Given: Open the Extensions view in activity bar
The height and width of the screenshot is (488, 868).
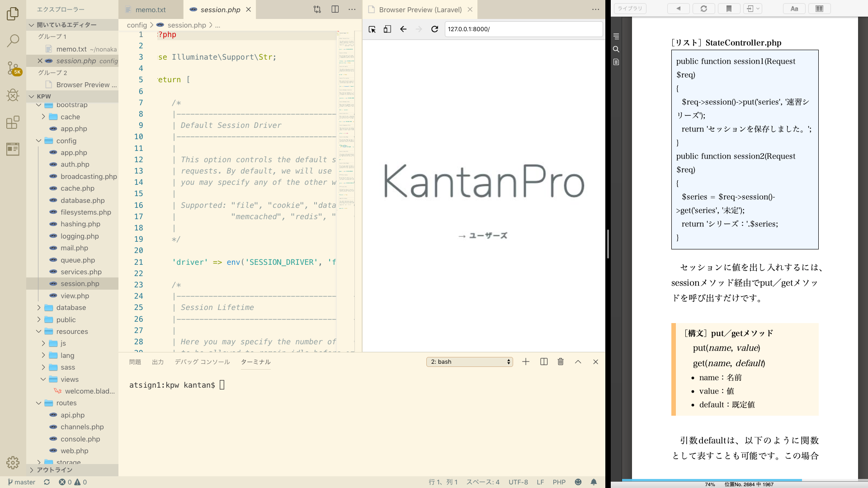Looking at the screenshot, I should 13,122.
